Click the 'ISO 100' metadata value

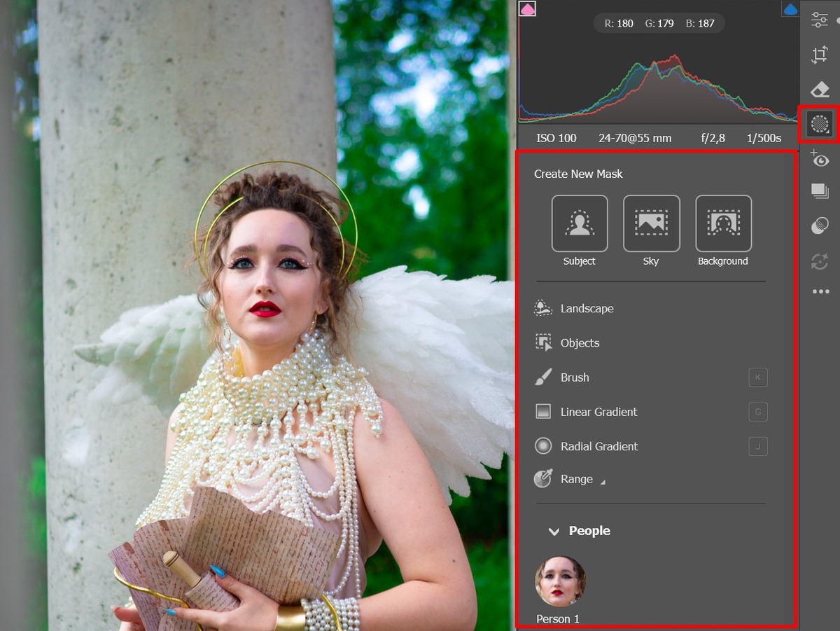point(556,138)
